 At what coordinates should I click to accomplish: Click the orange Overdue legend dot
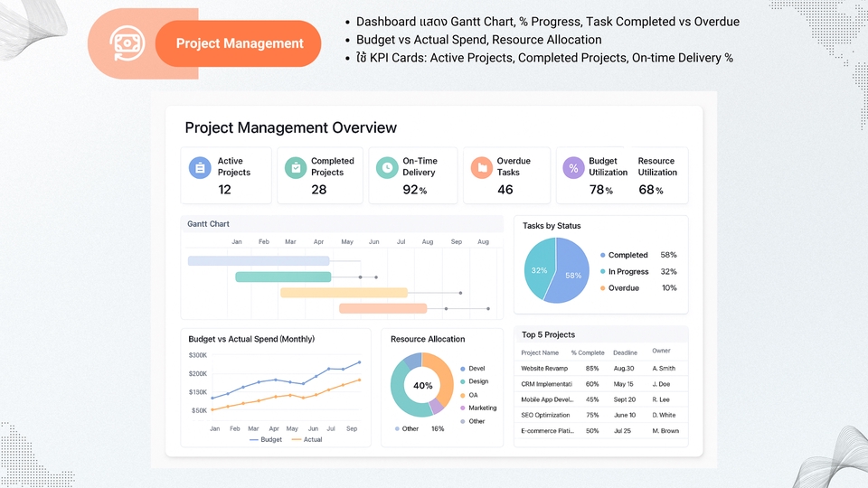click(603, 288)
